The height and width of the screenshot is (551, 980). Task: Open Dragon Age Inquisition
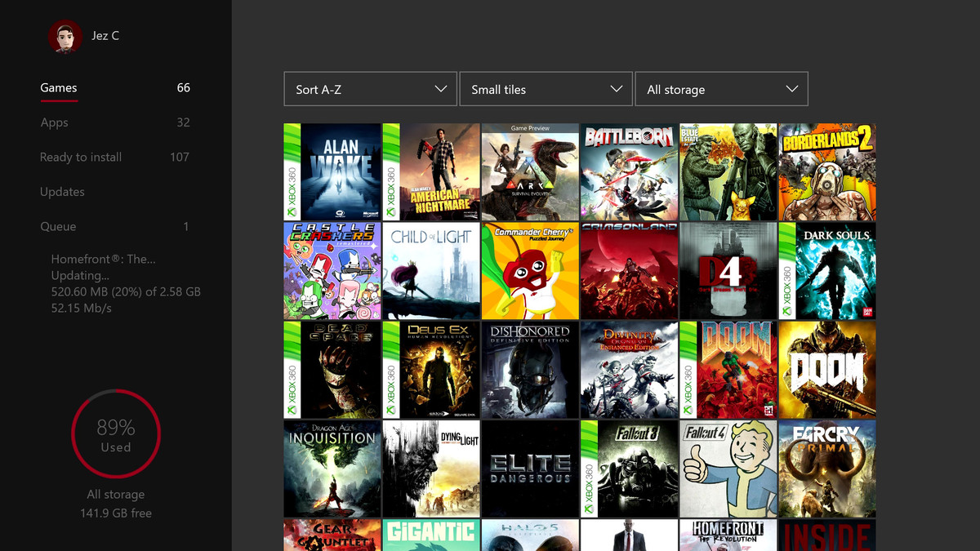pos(332,469)
